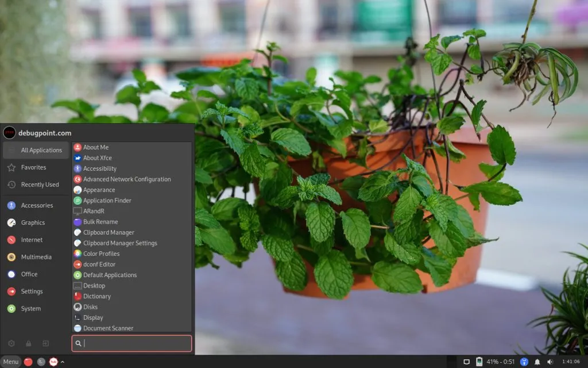Click the blue circular tray icon
Viewport: 588px width, 368px height.
coord(524,362)
